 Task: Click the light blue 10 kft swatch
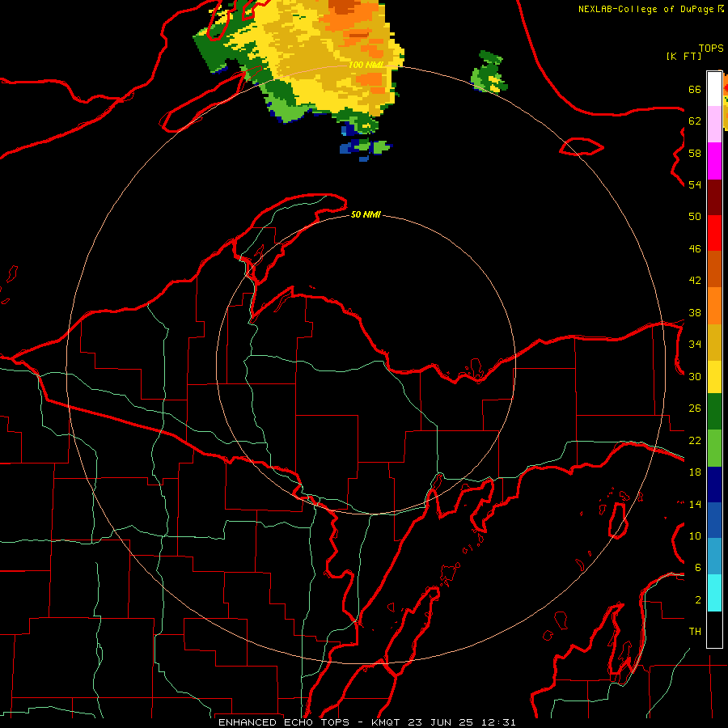pyautogui.click(x=714, y=557)
